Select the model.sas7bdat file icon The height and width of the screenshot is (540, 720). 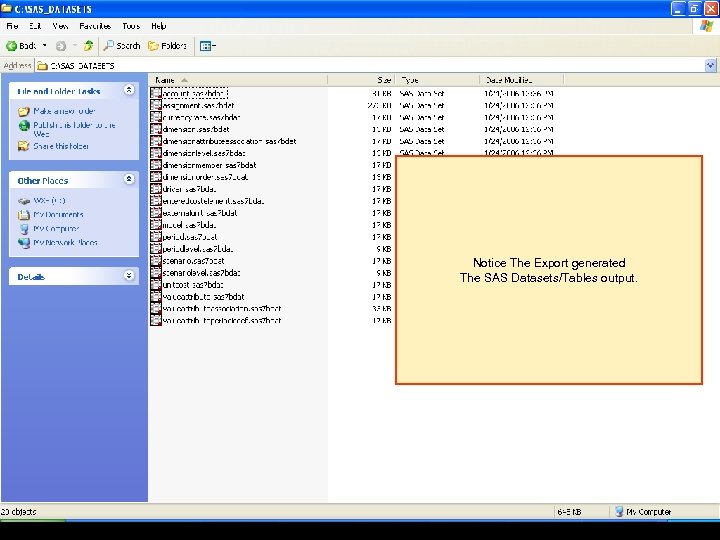click(x=156, y=225)
